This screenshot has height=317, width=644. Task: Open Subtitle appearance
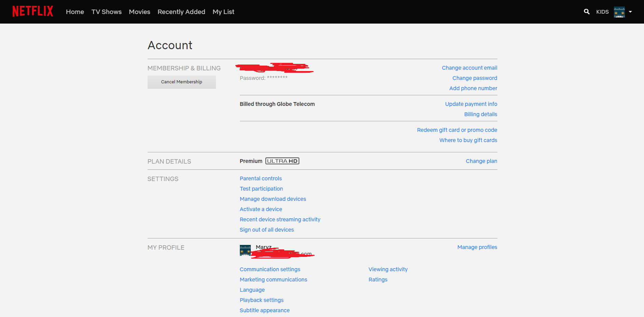[x=265, y=310]
